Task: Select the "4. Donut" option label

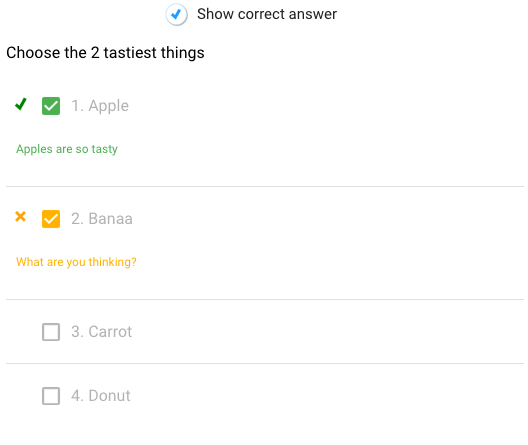Action: [x=101, y=396]
